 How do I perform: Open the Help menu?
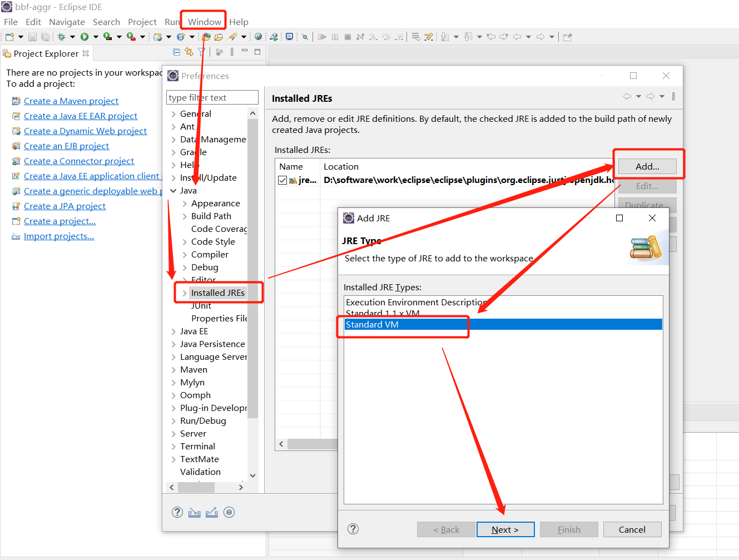click(239, 22)
